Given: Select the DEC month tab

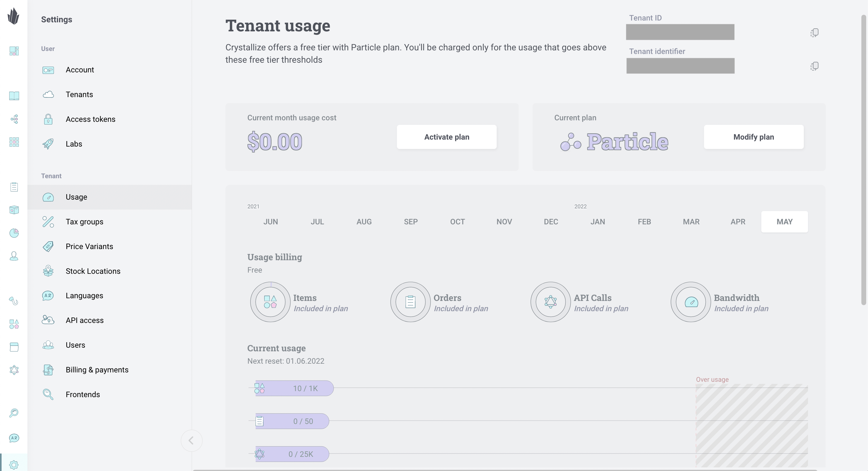Looking at the screenshot, I should pyautogui.click(x=551, y=222).
